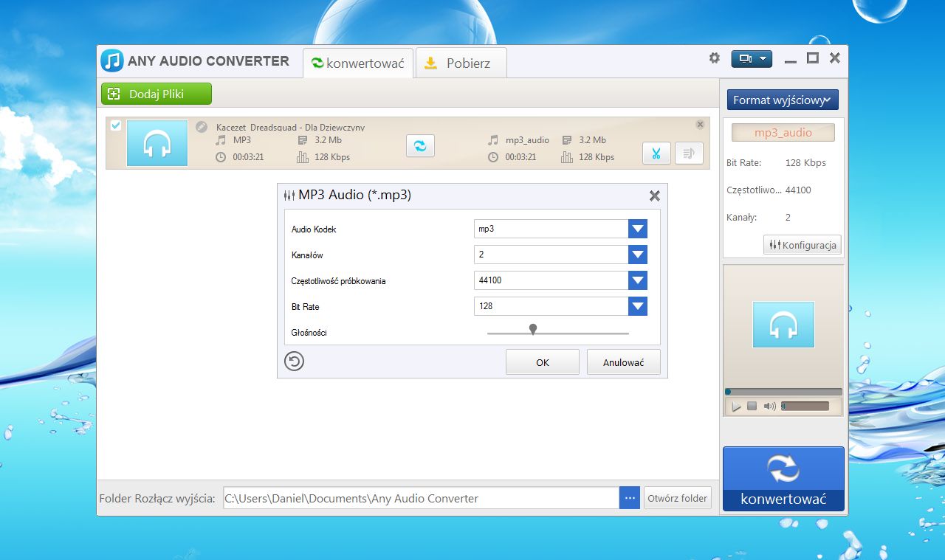Click the Otwórz folder button

coord(678,498)
